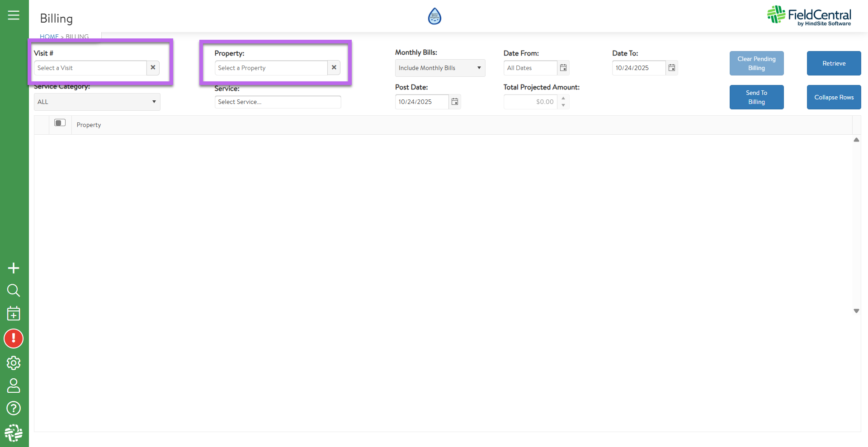Open the Date From calendar picker

563,68
